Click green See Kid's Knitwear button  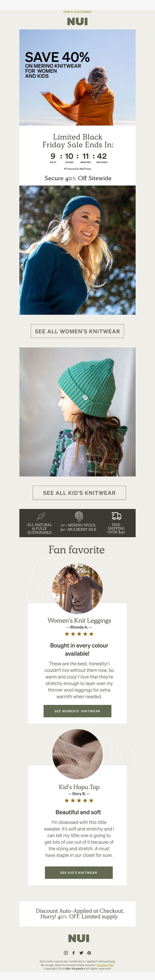(x=79, y=873)
